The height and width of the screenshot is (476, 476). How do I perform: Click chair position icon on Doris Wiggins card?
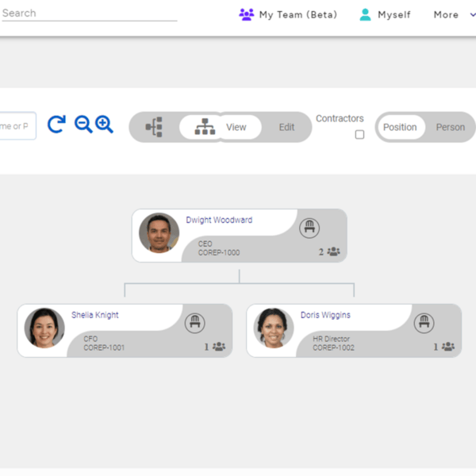[x=424, y=323]
